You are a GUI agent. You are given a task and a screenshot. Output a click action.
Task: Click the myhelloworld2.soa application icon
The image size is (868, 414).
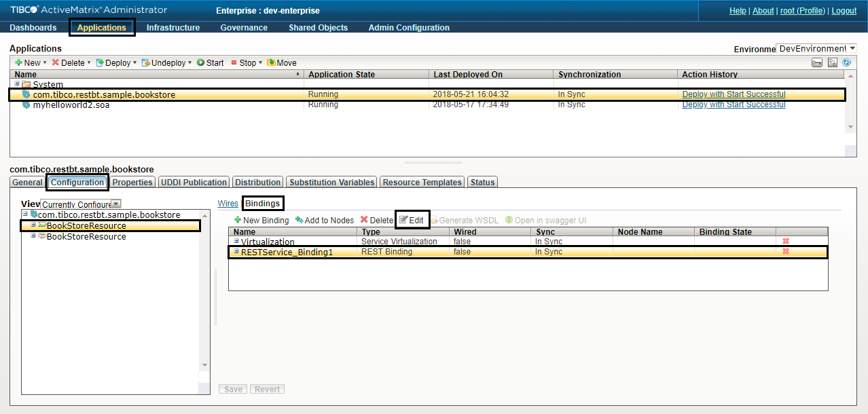click(x=26, y=105)
